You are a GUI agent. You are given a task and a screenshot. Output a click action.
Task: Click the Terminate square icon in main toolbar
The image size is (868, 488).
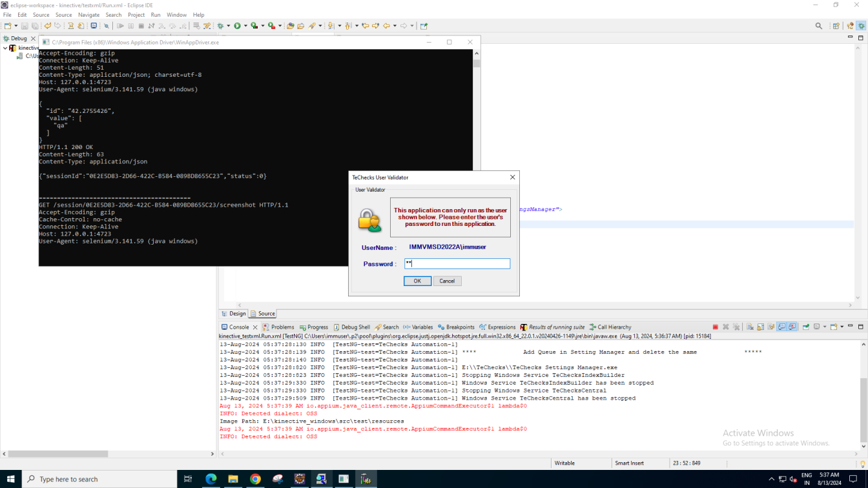pyautogui.click(x=141, y=26)
